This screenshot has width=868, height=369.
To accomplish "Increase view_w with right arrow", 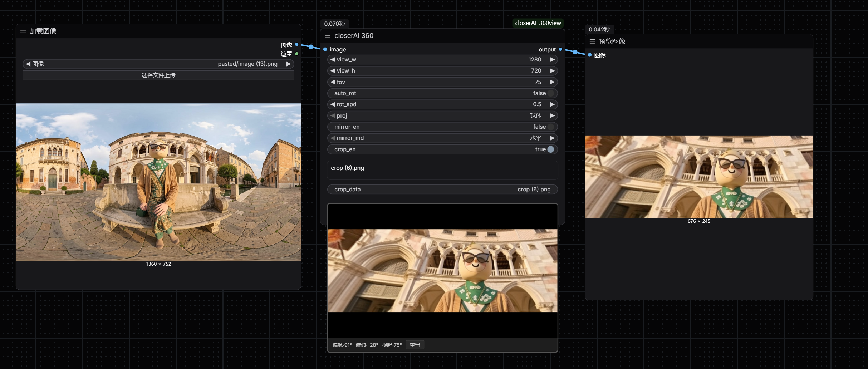I will [x=552, y=60].
